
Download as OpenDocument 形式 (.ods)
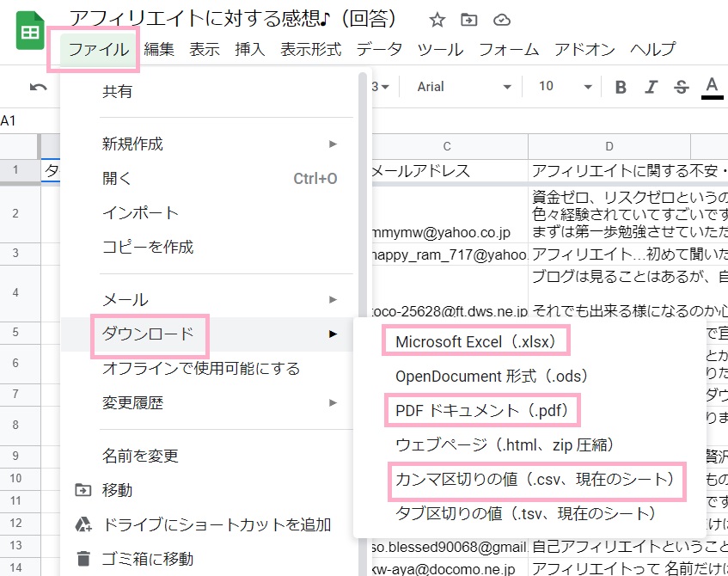[x=529, y=377]
